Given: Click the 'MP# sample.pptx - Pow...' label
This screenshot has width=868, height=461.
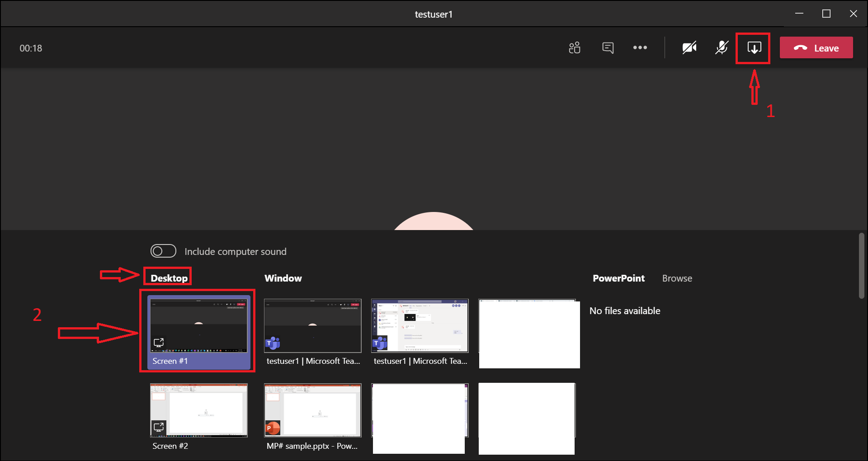Looking at the screenshot, I should (x=312, y=446).
